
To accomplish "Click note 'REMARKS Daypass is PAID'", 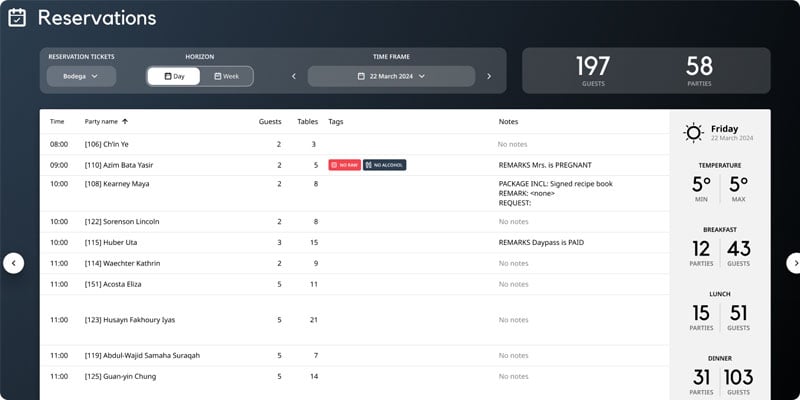I will click(x=541, y=243).
